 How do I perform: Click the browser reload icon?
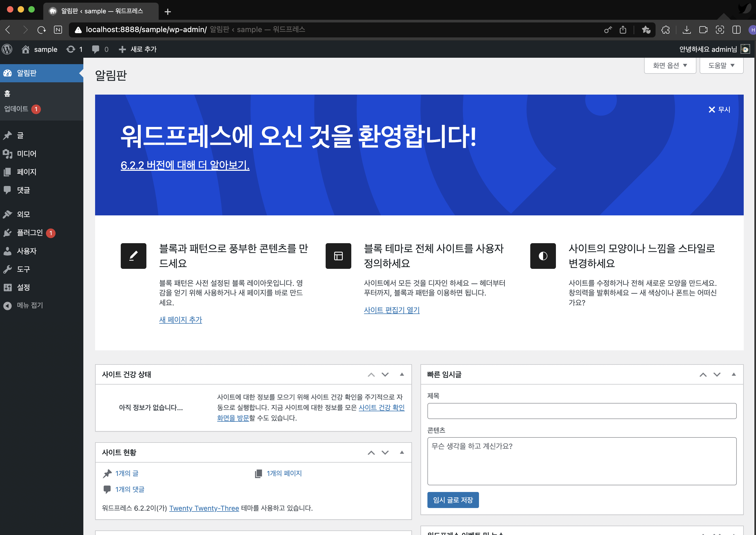click(41, 30)
